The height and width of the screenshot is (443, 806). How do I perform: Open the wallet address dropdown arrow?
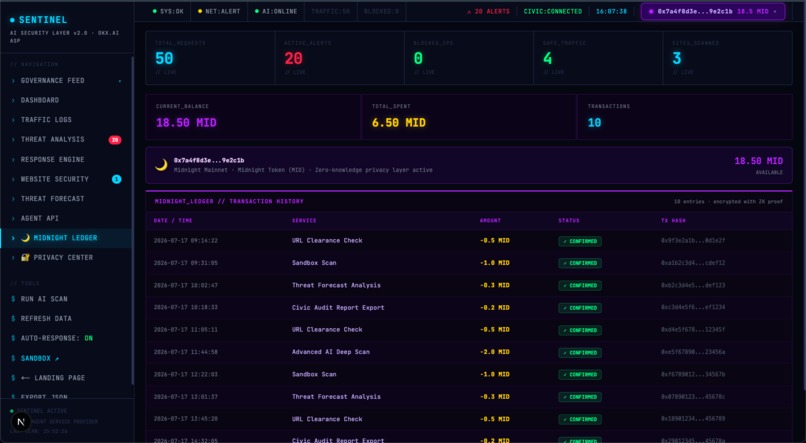click(775, 11)
